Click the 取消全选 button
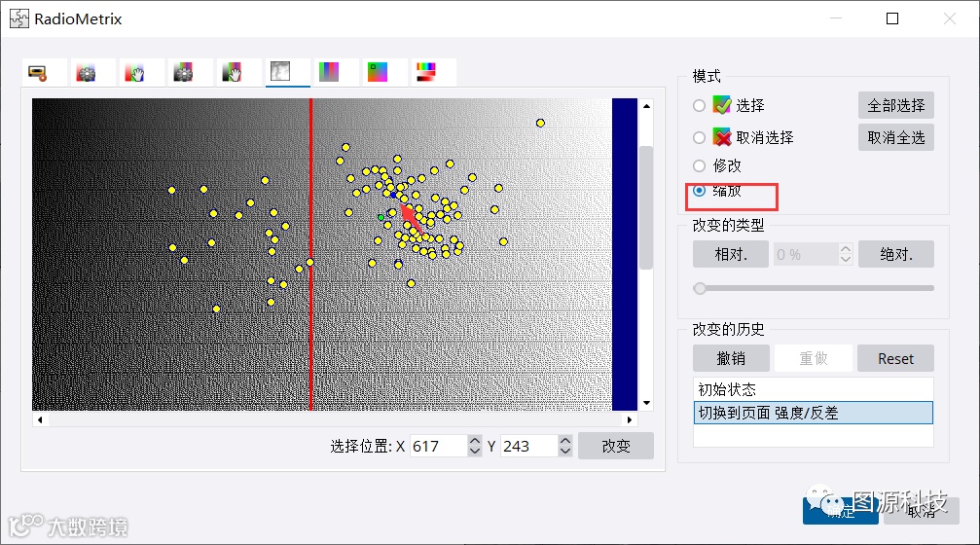 coord(896,137)
